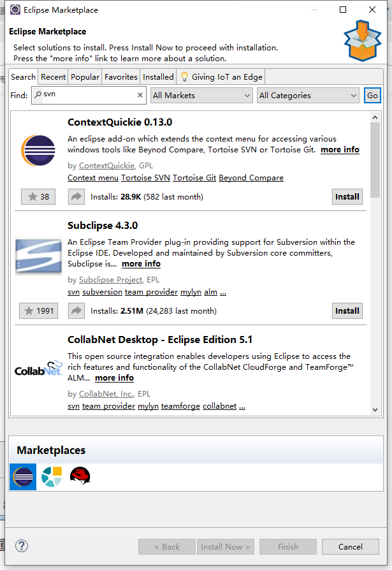Clear the search text with the X icon
This screenshot has width=392, height=570.
(140, 95)
